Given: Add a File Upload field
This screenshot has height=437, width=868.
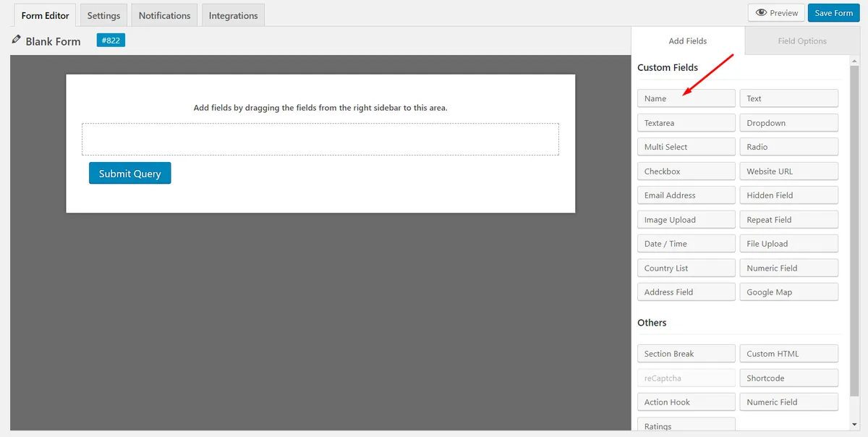Looking at the screenshot, I should click(x=788, y=244).
